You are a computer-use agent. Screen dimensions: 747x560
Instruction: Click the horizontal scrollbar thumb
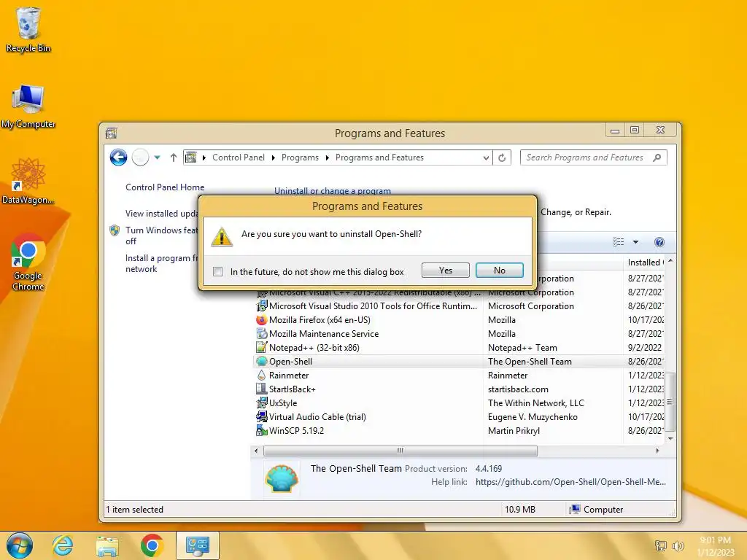400,451
